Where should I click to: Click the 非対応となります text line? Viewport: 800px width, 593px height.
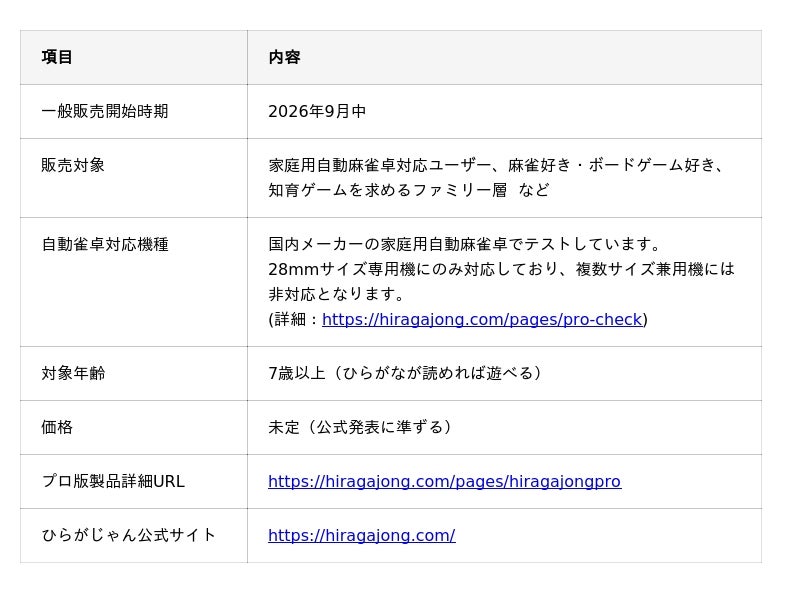coord(336,294)
